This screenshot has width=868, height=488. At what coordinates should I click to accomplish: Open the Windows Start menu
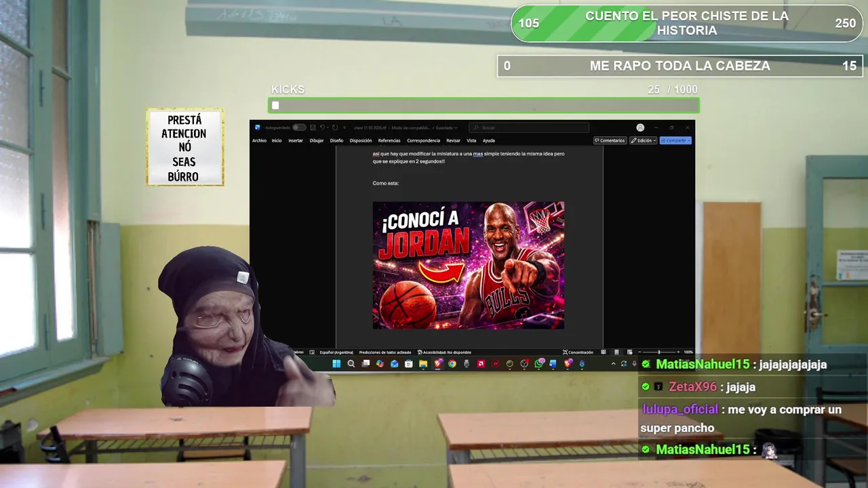[336, 363]
